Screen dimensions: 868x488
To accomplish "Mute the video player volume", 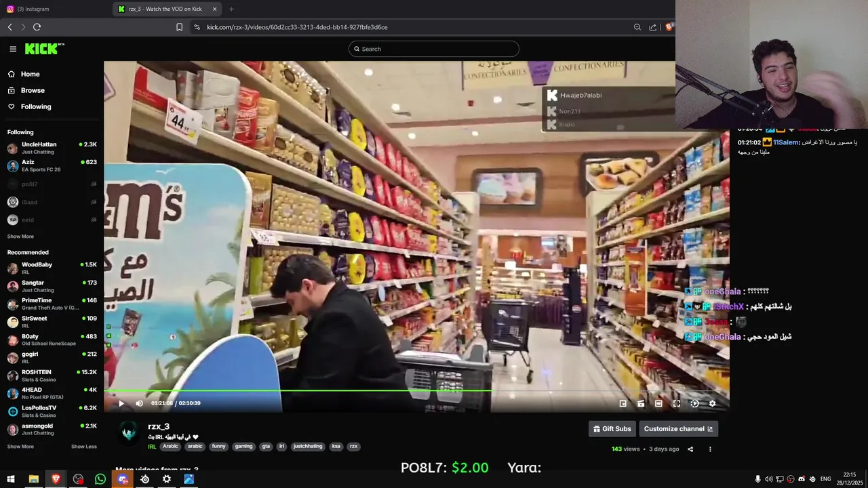I will click(x=139, y=403).
